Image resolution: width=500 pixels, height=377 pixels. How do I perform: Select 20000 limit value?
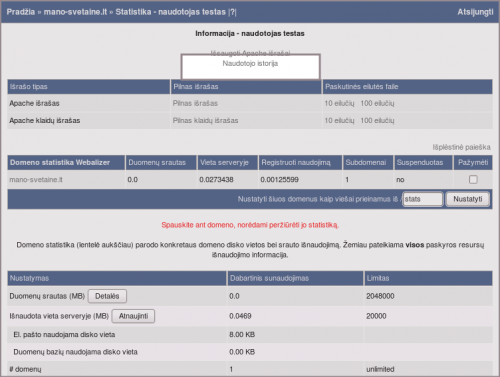376,316
